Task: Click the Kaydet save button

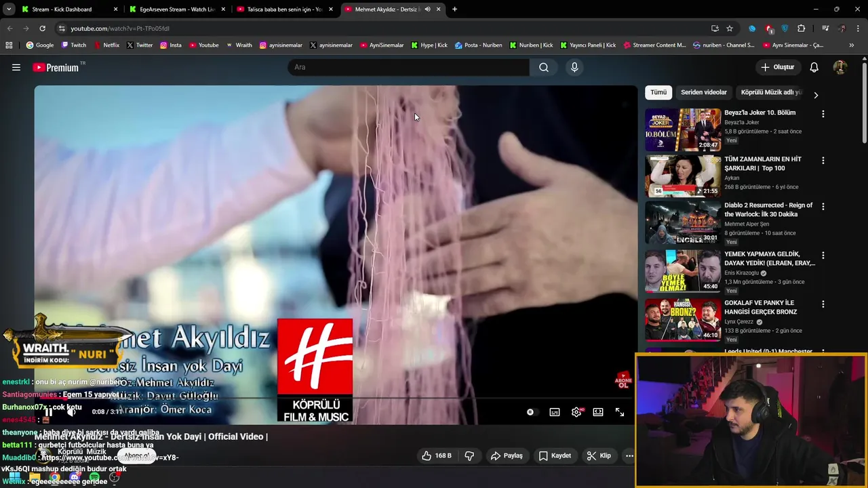Action: coord(555,455)
